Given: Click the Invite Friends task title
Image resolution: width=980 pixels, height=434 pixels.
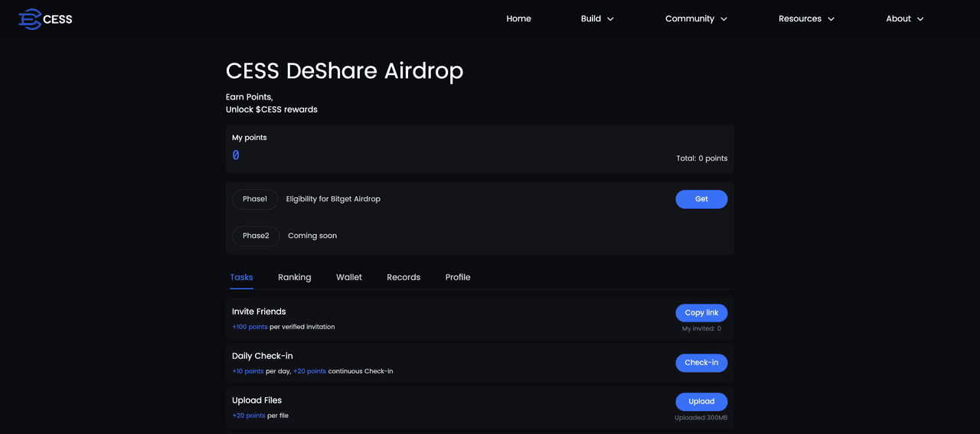Looking at the screenshot, I should click(259, 312).
